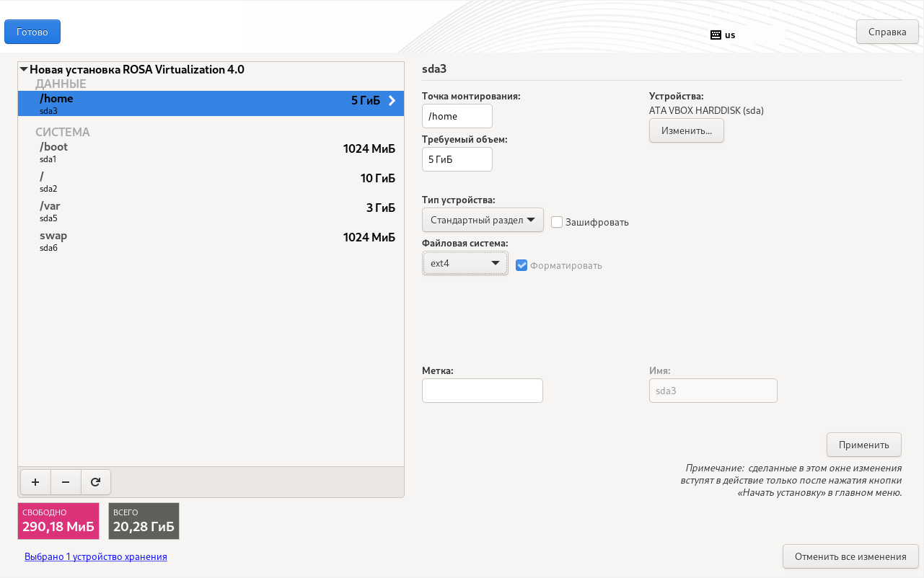Click the pink Свободно space indicator

click(x=58, y=521)
